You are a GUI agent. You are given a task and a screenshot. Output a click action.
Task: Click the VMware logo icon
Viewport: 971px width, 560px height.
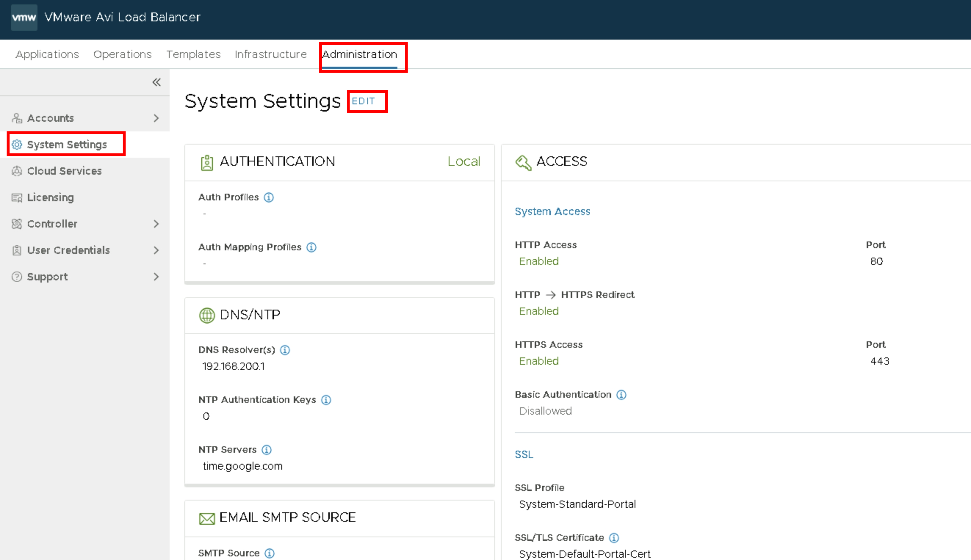(24, 17)
